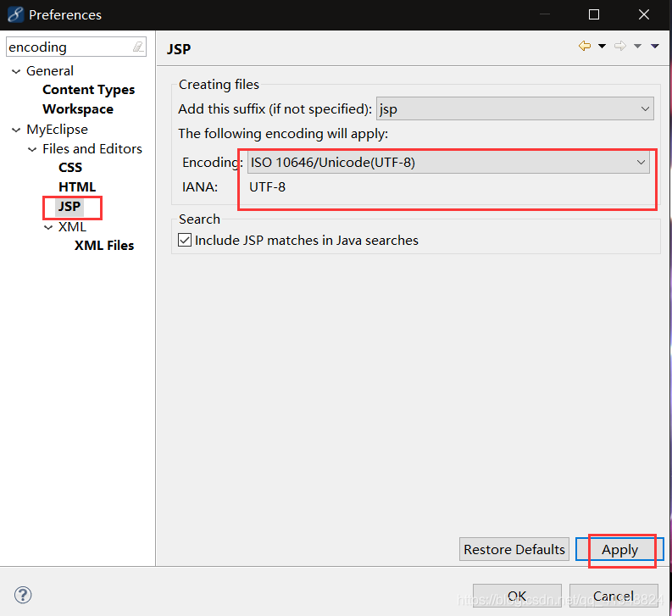Select the MyEclipse tree label
The image size is (672, 616).
pyautogui.click(x=57, y=130)
